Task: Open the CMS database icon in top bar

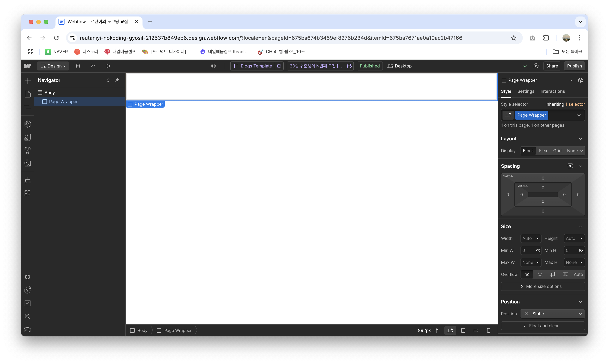Action: [78, 66]
